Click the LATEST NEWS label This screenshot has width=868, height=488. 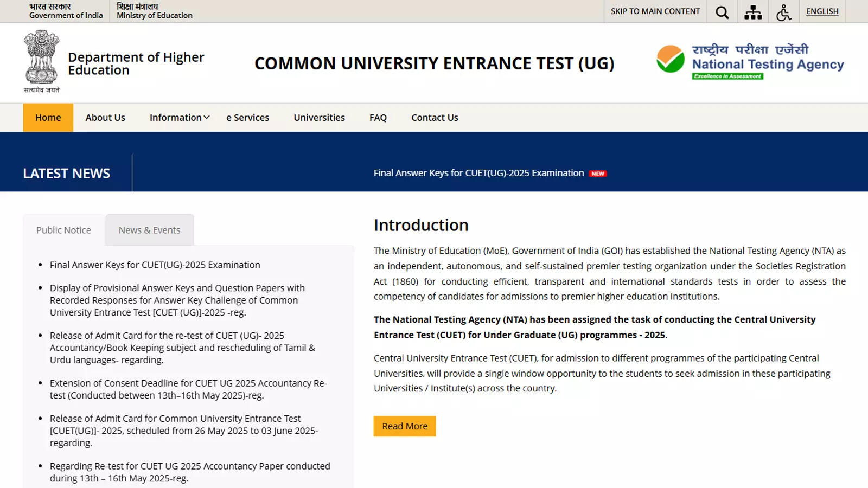(x=66, y=173)
